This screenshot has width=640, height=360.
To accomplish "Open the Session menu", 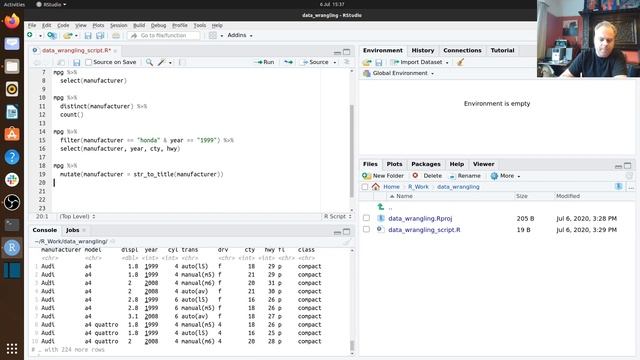I will (118, 25).
